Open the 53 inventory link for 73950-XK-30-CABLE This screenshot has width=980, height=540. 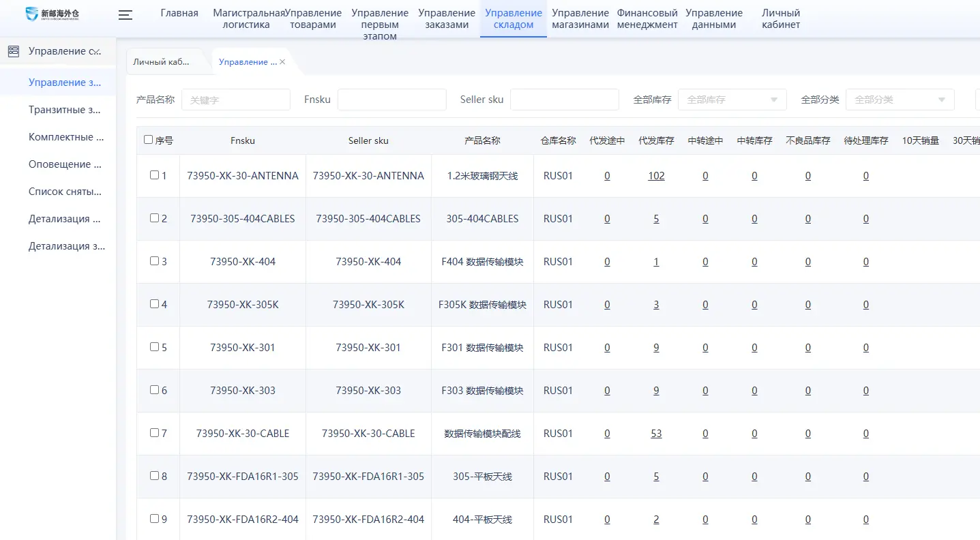(656, 433)
